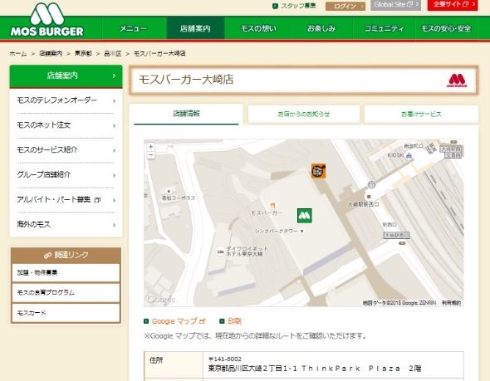Click the green MOS marker on the map

pyautogui.click(x=304, y=215)
